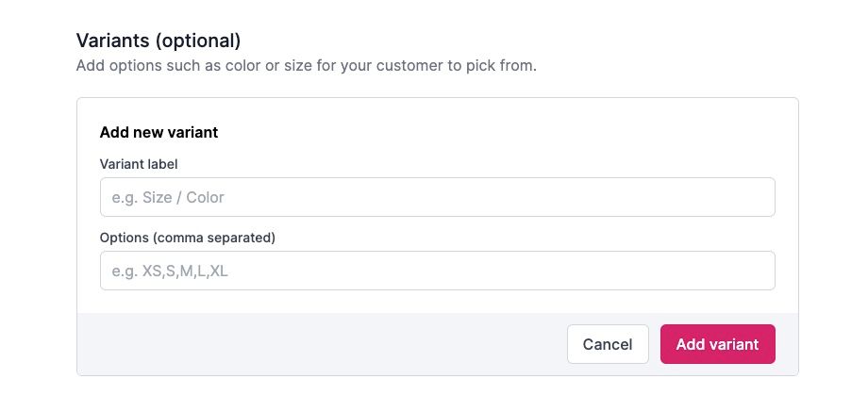The width and height of the screenshot is (868, 395).
Task: Cancel adding the new variant
Action: [607, 344]
